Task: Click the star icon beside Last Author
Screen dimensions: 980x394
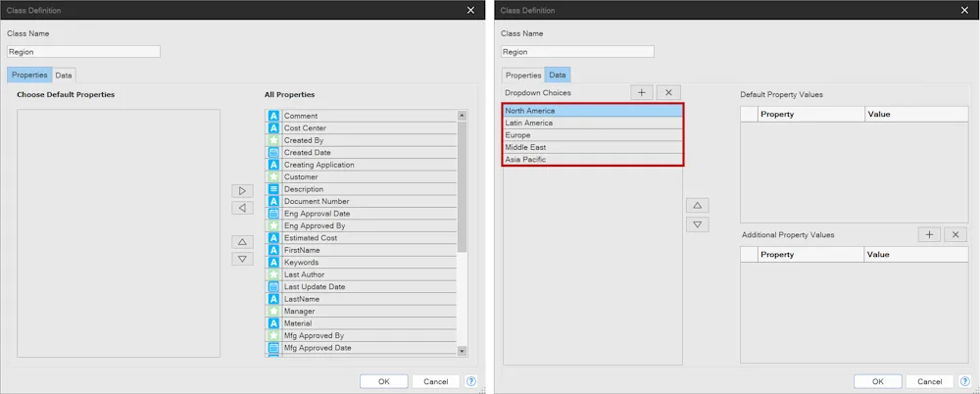Action: 273,274
